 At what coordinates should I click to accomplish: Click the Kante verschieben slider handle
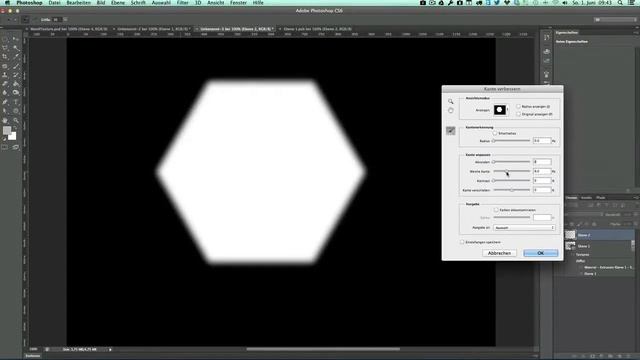512,190
